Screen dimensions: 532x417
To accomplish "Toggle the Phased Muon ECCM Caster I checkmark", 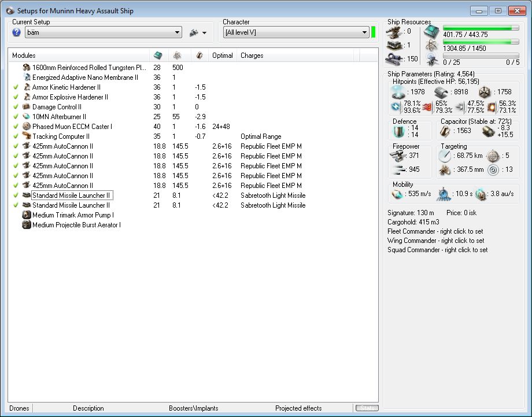I will click(x=16, y=127).
